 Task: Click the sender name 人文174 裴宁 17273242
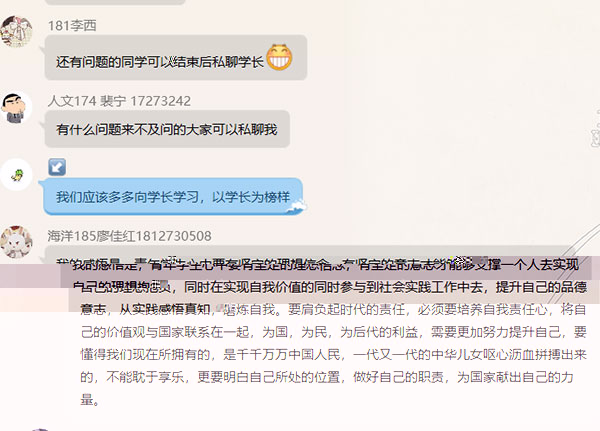coord(119,101)
